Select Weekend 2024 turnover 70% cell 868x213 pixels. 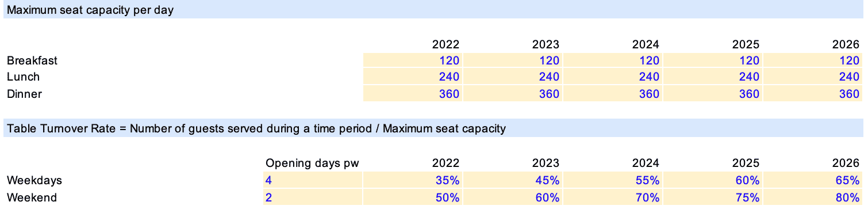[613, 197]
